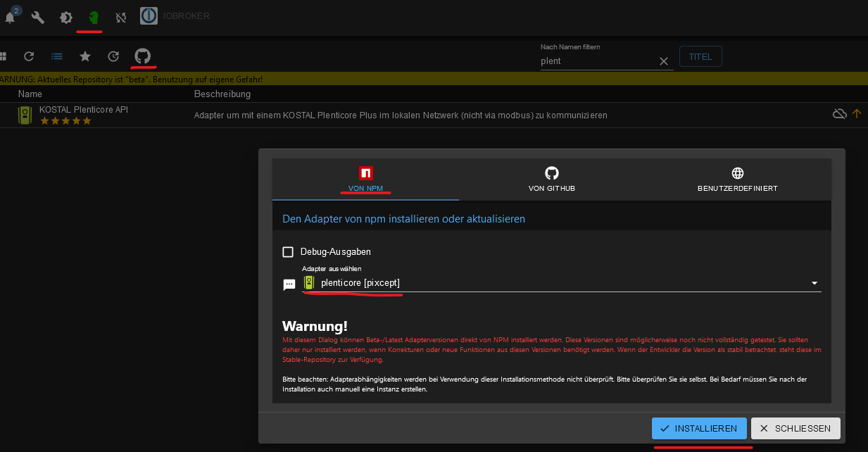Click the INSTALLIEREN button
The width and height of the screenshot is (868, 452).
(x=699, y=428)
